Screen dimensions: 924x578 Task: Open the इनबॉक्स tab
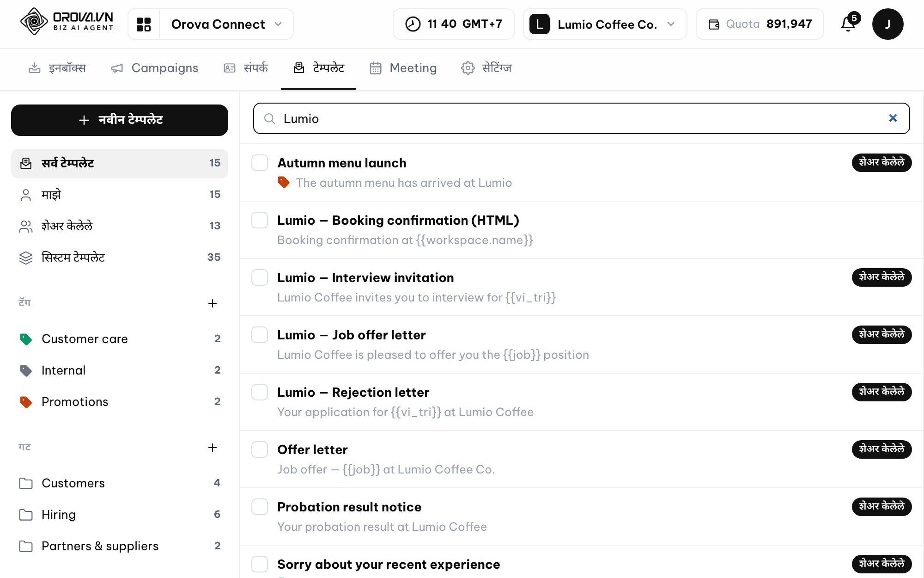(57, 68)
